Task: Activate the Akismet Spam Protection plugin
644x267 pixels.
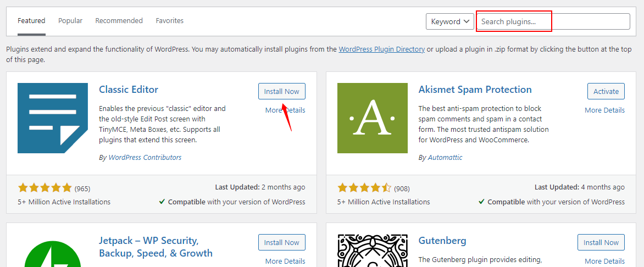Action: (606, 91)
